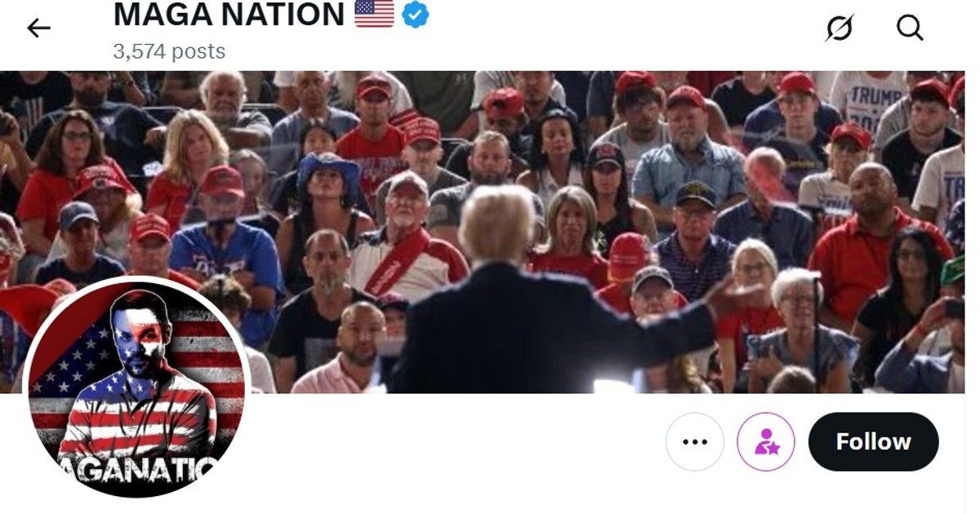Select the pink-bordered subscribe circle button

click(x=766, y=441)
